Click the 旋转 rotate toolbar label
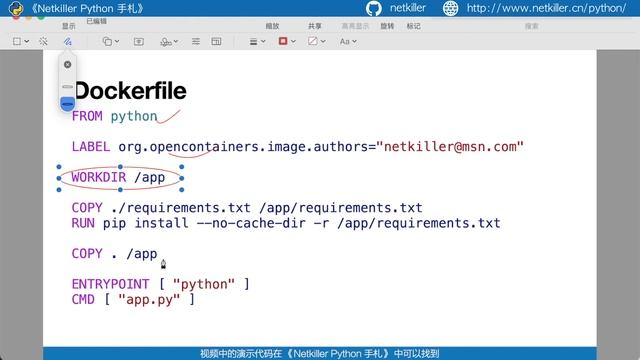 [387, 26]
